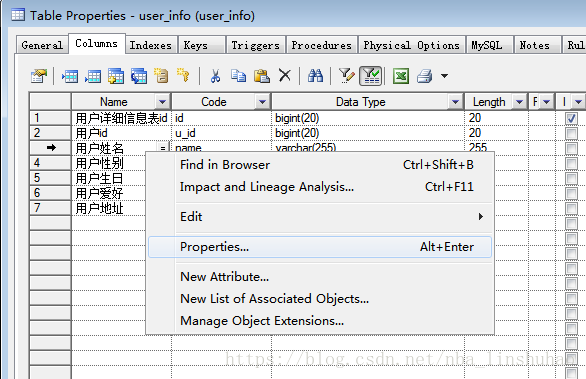The image size is (586, 379).
Task: Select row header number 1
Action: [50, 118]
